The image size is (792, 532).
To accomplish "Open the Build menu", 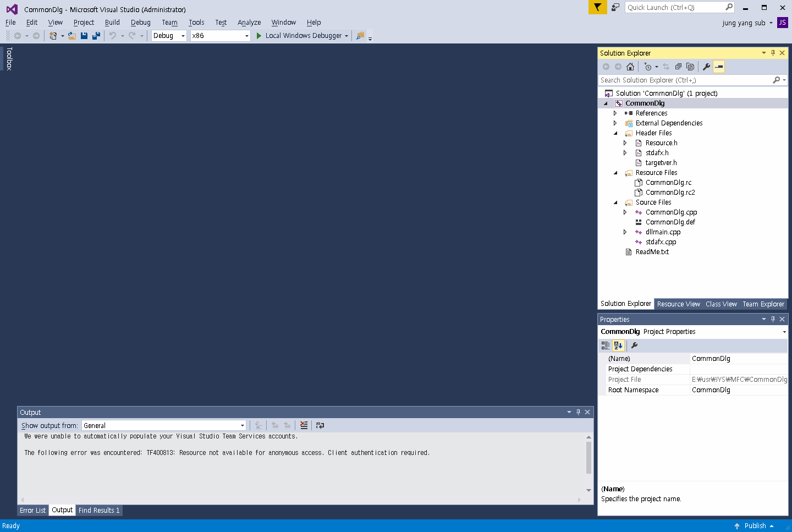I will pos(112,23).
